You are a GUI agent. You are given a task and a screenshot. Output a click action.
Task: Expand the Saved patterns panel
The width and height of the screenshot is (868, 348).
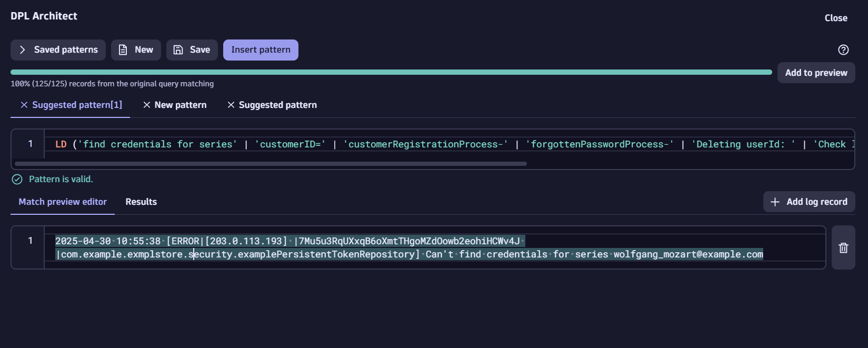pyautogui.click(x=58, y=50)
